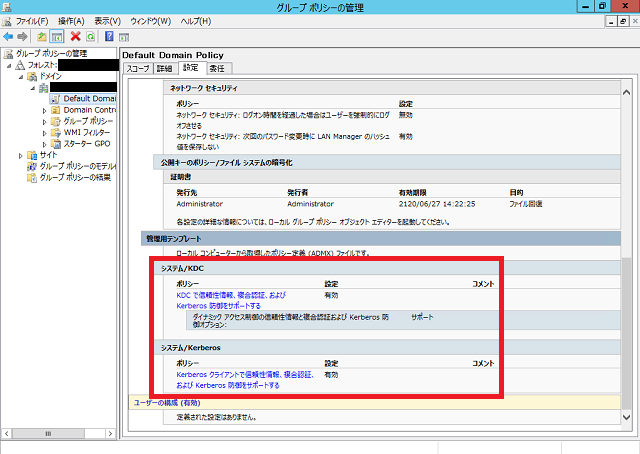Expand the Domain Controllers tree node
The image size is (640, 454).
[44, 110]
